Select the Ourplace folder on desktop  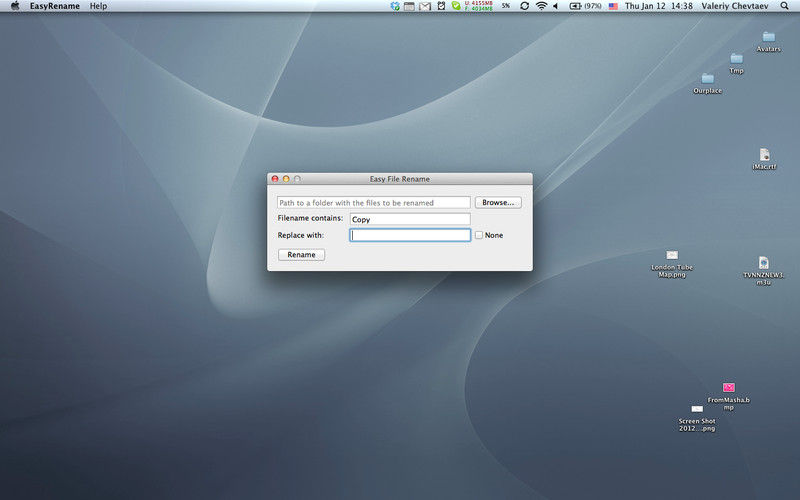(707, 84)
